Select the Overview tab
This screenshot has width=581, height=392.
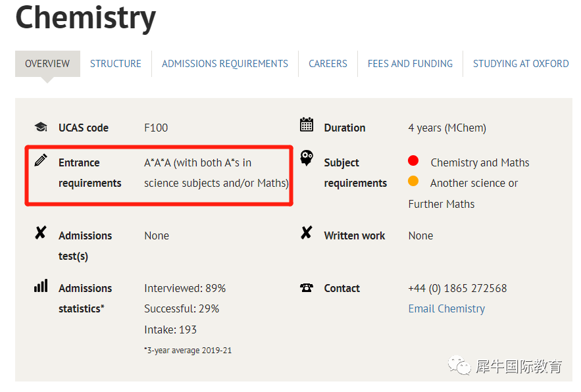click(x=47, y=64)
